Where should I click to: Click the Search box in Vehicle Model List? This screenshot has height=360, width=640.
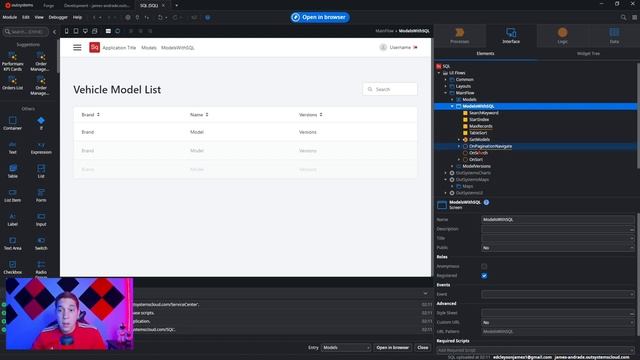[390, 89]
